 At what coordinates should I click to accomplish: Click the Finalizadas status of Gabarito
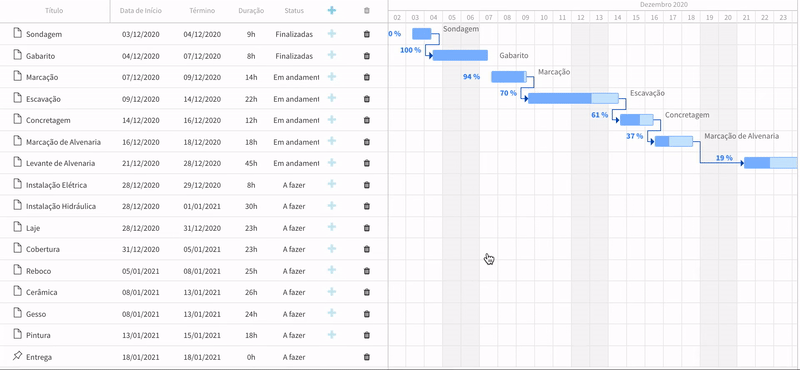[294, 56]
